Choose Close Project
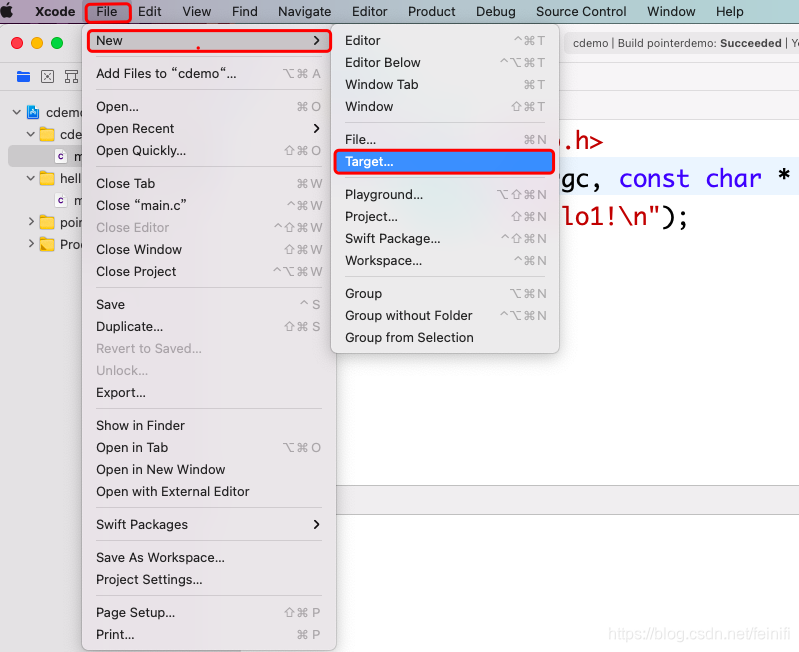 click(209, 271)
